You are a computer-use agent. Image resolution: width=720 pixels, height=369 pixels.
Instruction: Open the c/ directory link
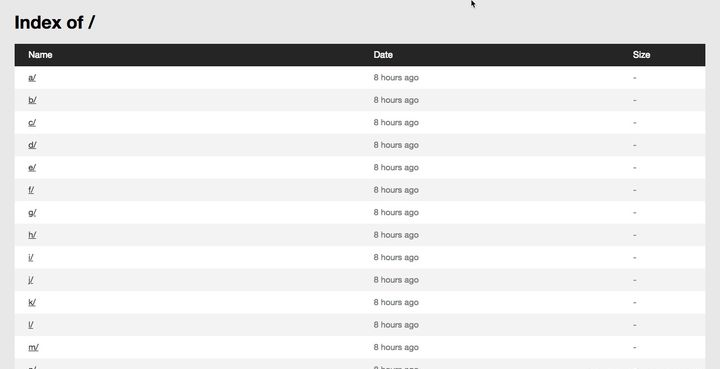coord(32,123)
